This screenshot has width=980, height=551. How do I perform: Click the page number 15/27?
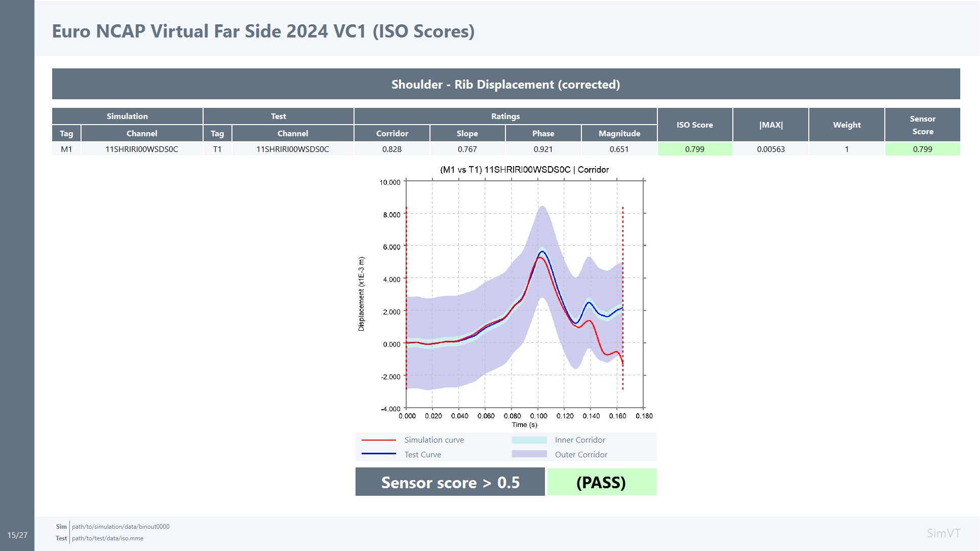[17, 535]
